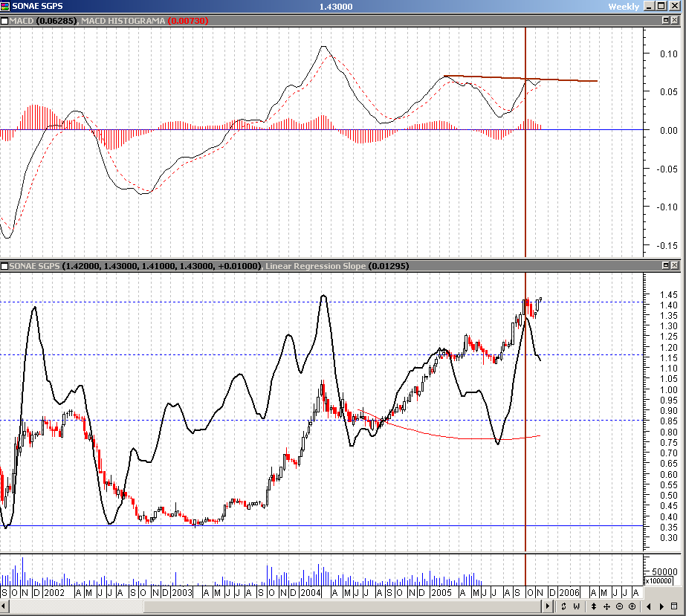Go to the previous security arrow

tap(649, 606)
